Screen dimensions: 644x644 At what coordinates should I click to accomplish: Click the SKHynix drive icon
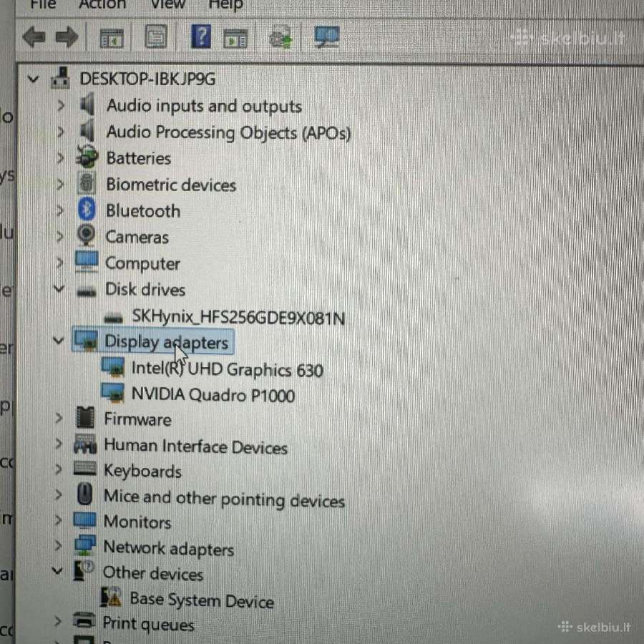pyautogui.click(x=114, y=318)
